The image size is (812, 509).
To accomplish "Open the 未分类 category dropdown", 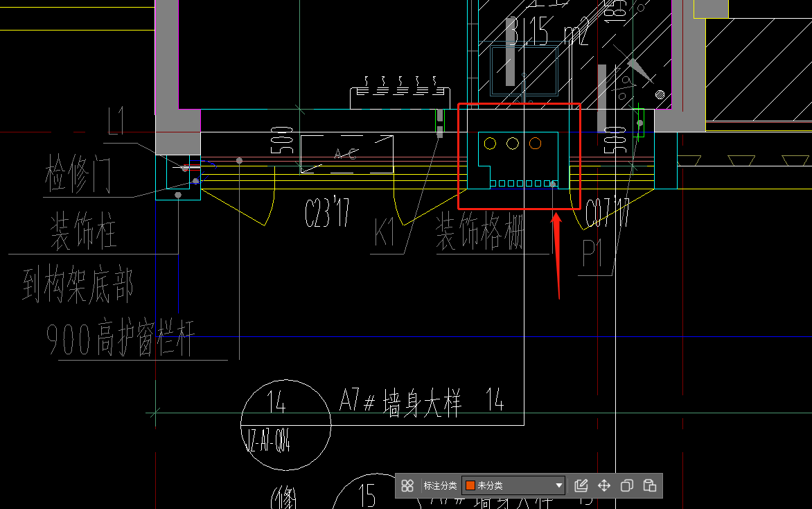I will coord(513,485).
